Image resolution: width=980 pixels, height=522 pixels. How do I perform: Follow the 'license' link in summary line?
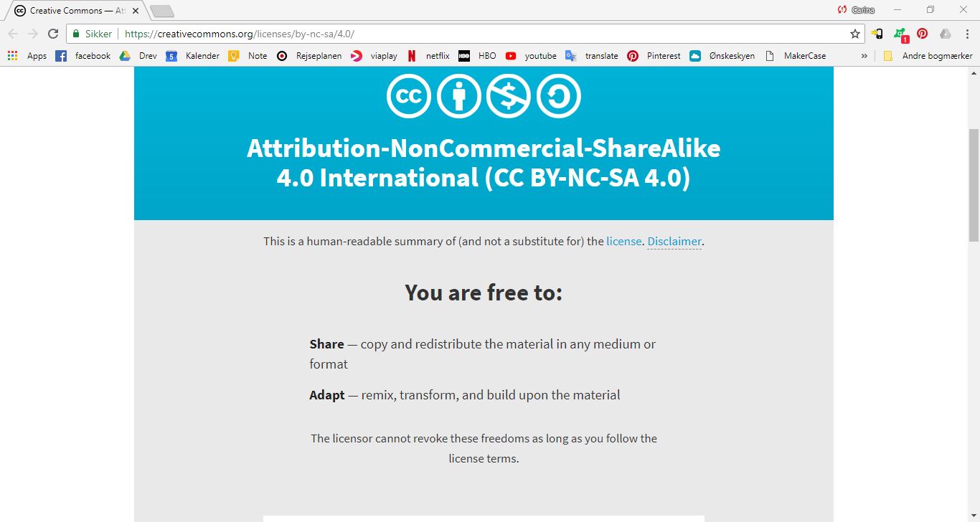[x=624, y=241]
